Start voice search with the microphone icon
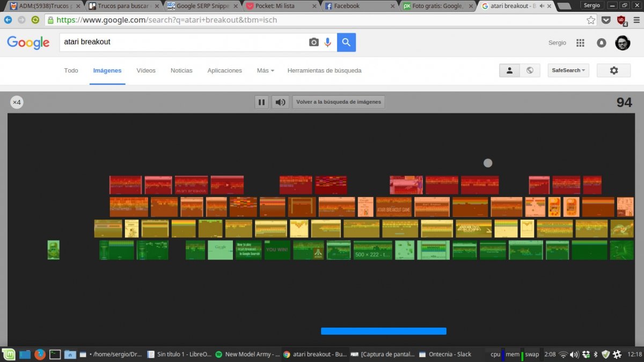This screenshot has height=362, width=644. click(x=327, y=42)
